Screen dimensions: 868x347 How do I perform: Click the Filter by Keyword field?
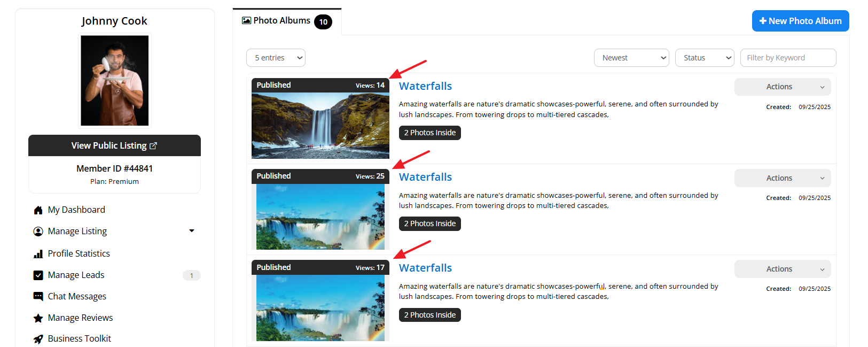[x=788, y=58]
